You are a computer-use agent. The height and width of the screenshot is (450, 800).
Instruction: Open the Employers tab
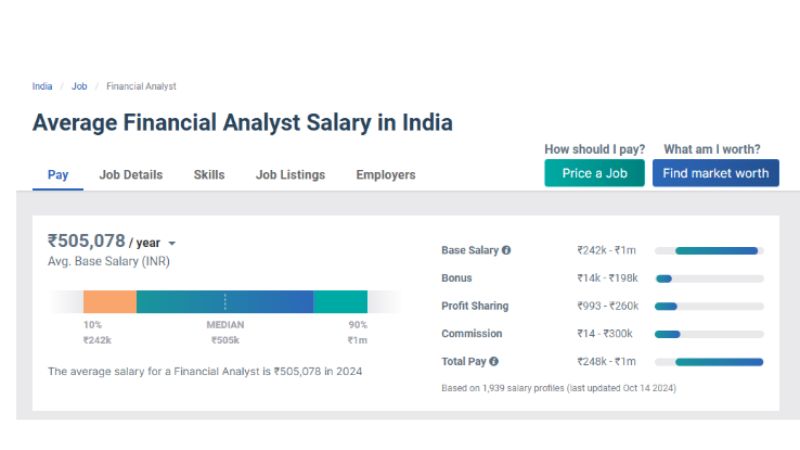[x=385, y=174]
